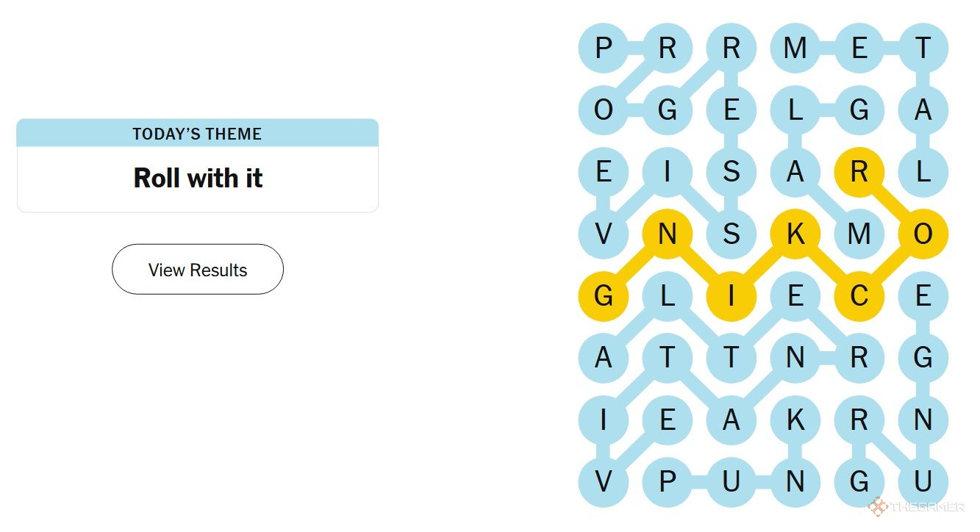
Task: Click the Today's Theme header bar
Action: pos(197,133)
